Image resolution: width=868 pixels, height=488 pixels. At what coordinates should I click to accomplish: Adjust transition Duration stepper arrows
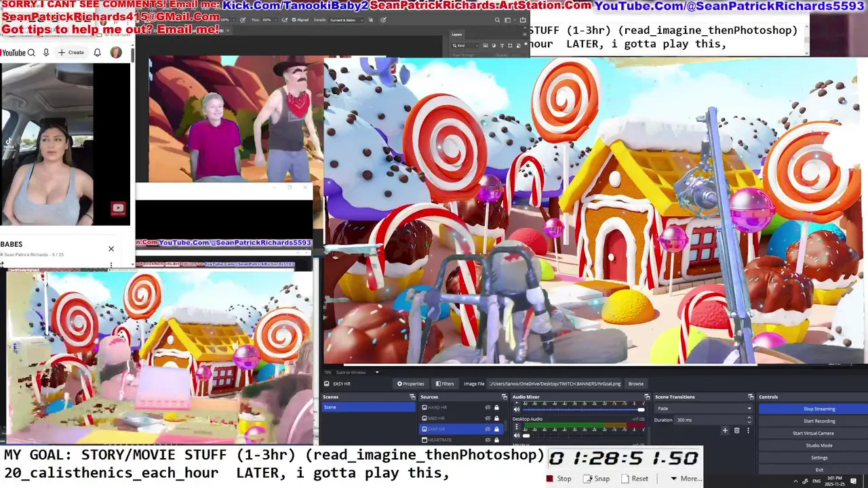(x=749, y=420)
